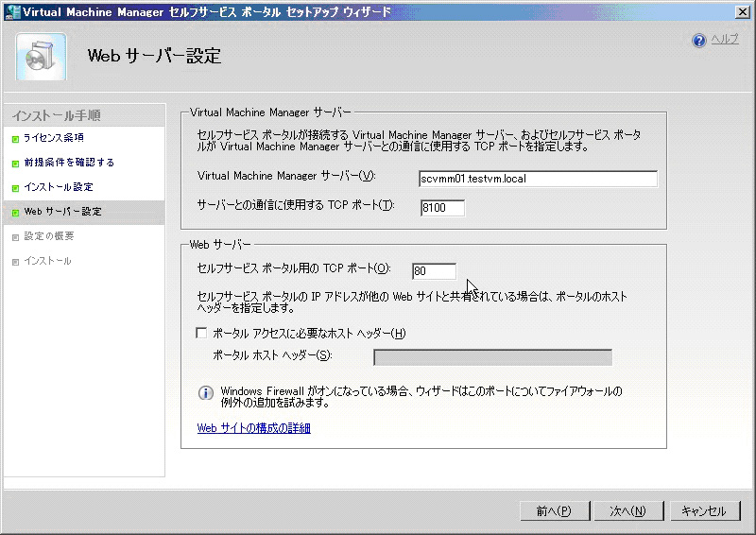Click the Virtual Machine Manager server name field

pos(538,180)
